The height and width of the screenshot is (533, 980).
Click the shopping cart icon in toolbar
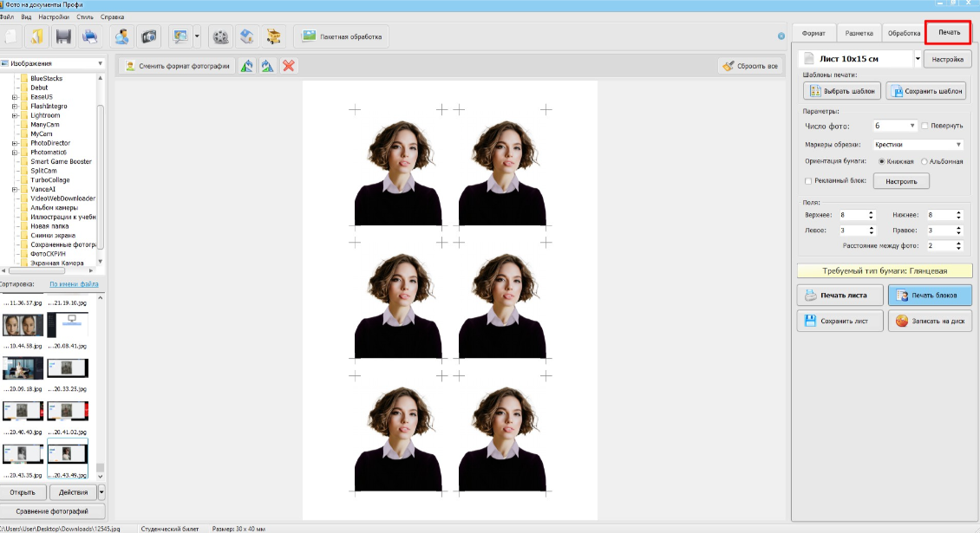click(x=274, y=36)
